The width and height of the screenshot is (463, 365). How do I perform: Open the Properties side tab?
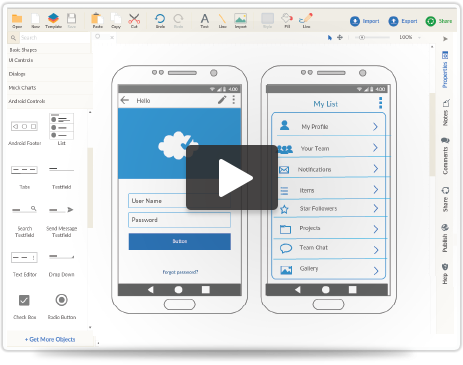point(445,70)
